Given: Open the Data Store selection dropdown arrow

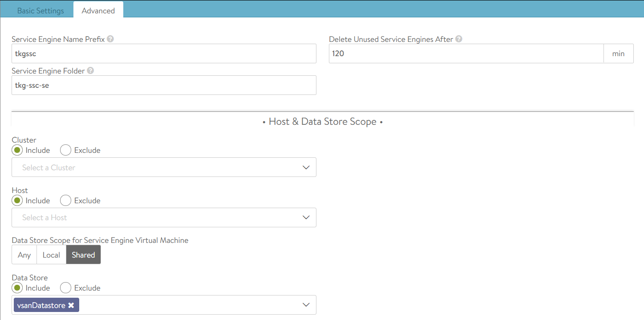Looking at the screenshot, I should pyautogui.click(x=306, y=305).
